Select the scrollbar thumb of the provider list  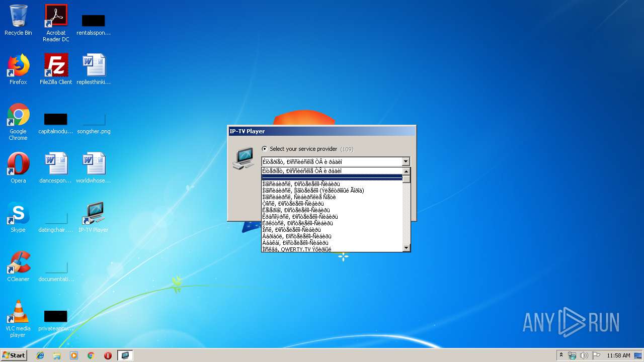[x=407, y=179]
